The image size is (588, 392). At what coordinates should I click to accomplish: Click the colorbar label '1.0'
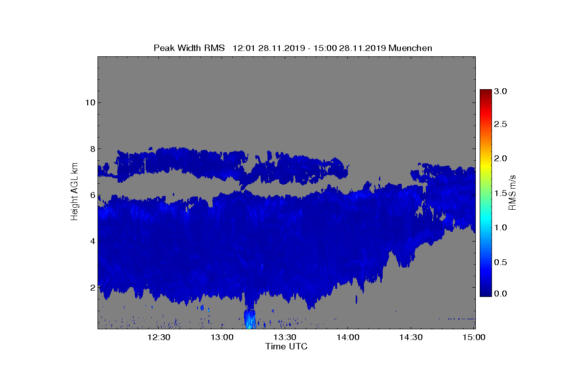click(x=501, y=227)
